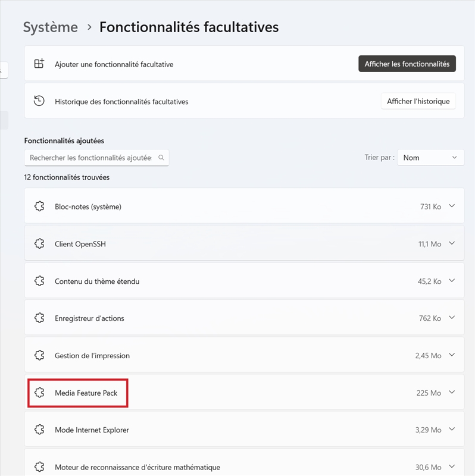This screenshot has height=476, width=475.
Task: Click the Gestion de l'impression icon
Action: (x=39, y=355)
